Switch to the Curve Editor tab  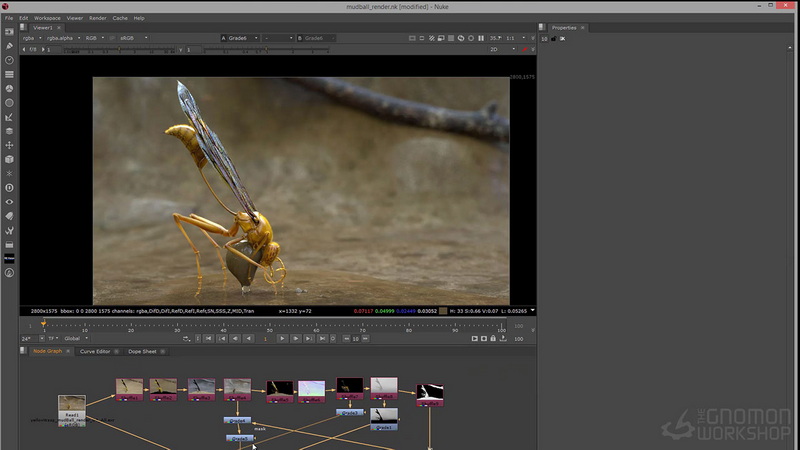click(95, 351)
